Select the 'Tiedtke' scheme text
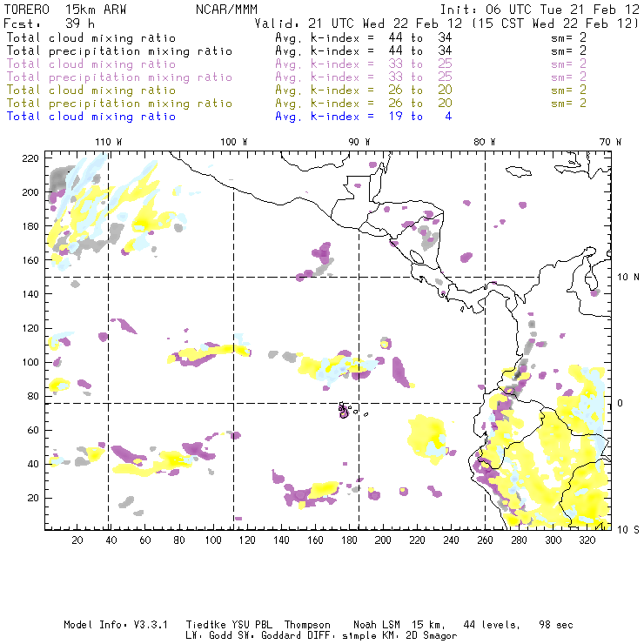This screenshot has height=644, width=644. tap(205, 625)
